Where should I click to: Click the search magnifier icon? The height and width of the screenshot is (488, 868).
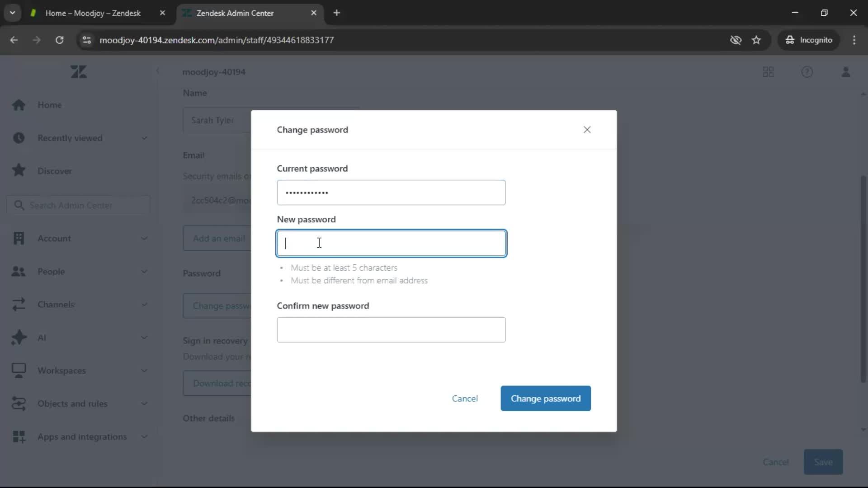[x=19, y=205]
